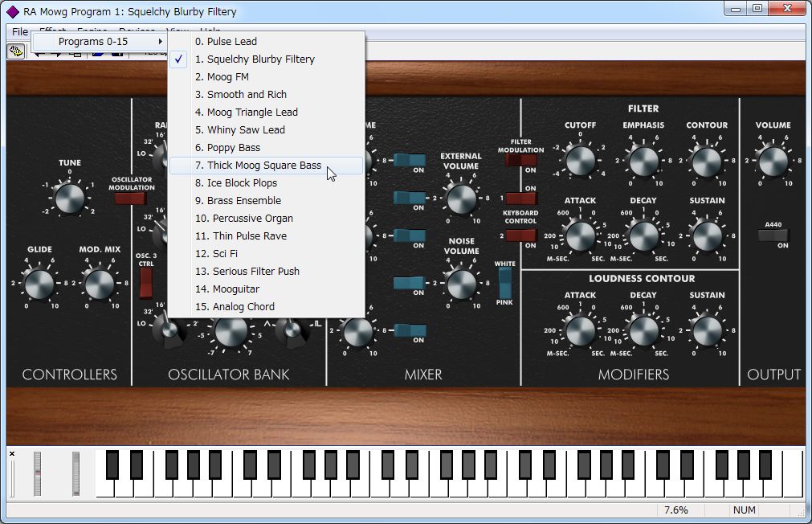Pick program 8. Ice Block Plops
812x524 pixels.
[x=266, y=183]
